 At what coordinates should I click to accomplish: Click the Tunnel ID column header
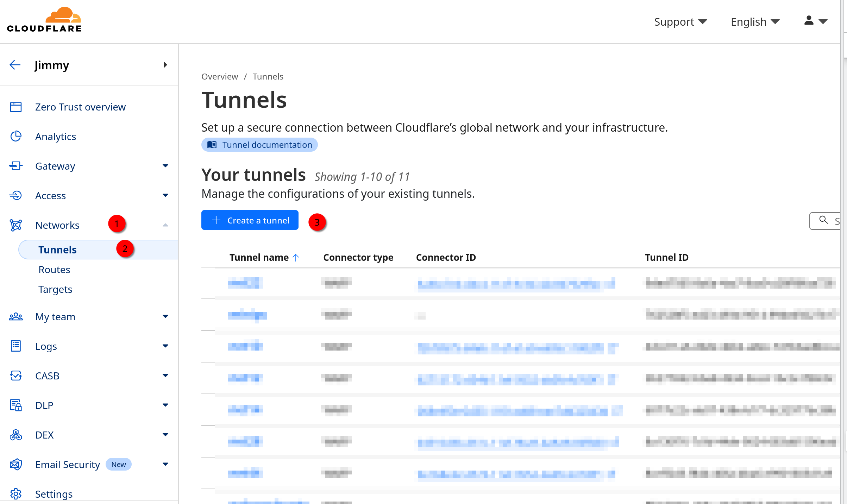click(x=667, y=258)
